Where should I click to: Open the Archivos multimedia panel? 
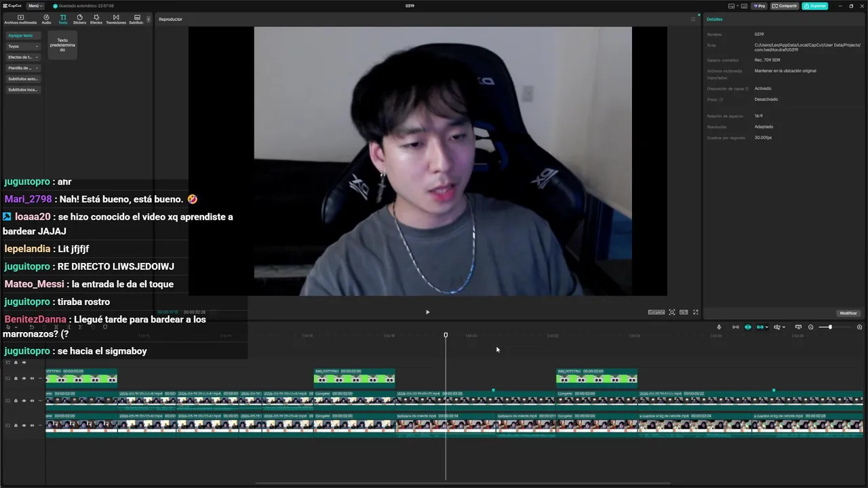[20, 19]
